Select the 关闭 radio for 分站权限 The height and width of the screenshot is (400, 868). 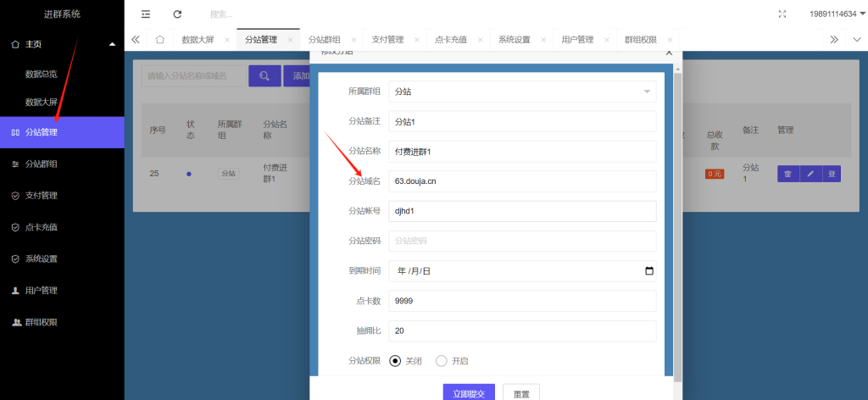click(395, 361)
